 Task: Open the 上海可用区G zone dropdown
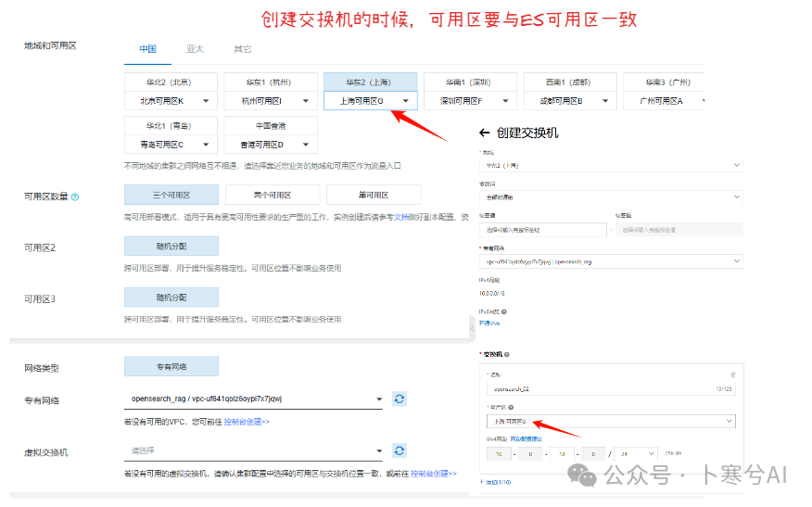(370, 101)
